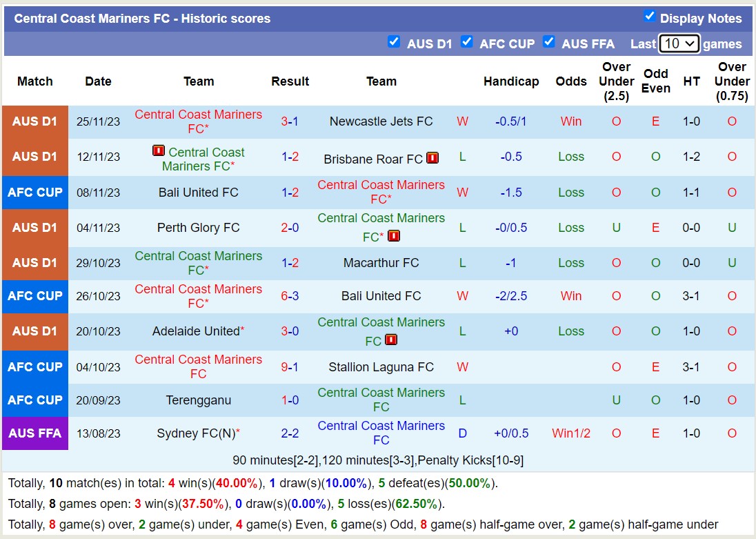Viewport: 756px width, 539px height.
Task: Uncheck the AUS D1 league filter
Action: click(394, 41)
